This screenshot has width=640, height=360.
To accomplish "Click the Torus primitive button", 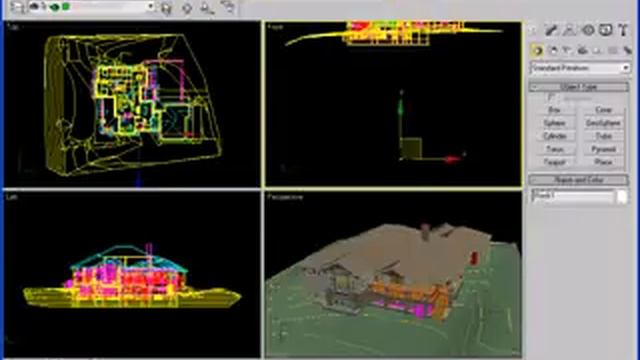I will pyautogui.click(x=554, y=149).
